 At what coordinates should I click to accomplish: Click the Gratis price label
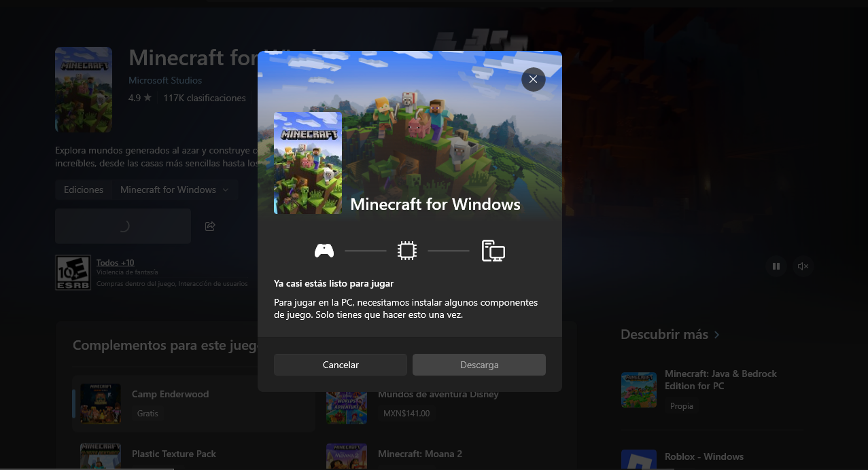coord(147,413)
